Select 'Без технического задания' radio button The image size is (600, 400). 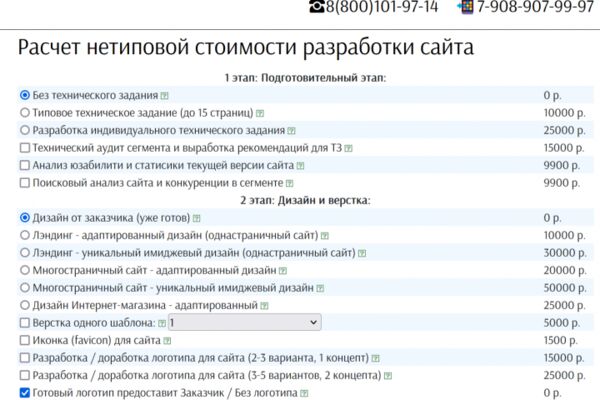pyautogui.click(x=25, y=95)
